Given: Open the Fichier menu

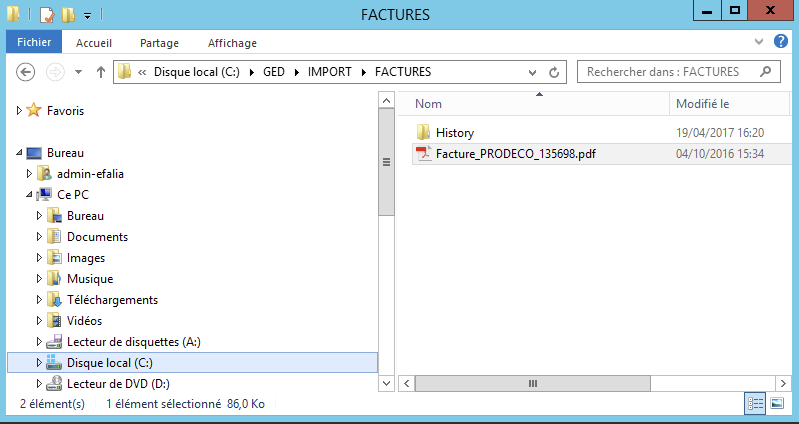Looking at the screenshot, I should (x=34, y=43).
